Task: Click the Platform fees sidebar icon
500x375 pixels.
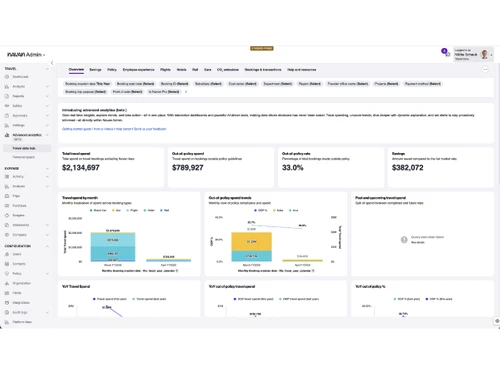Action: (x=7, y=322)
